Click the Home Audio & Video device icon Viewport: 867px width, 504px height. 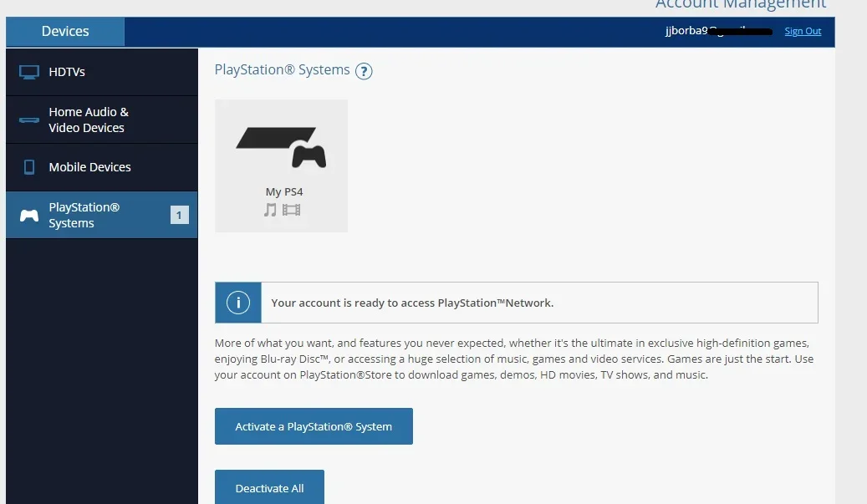[28, 120]
